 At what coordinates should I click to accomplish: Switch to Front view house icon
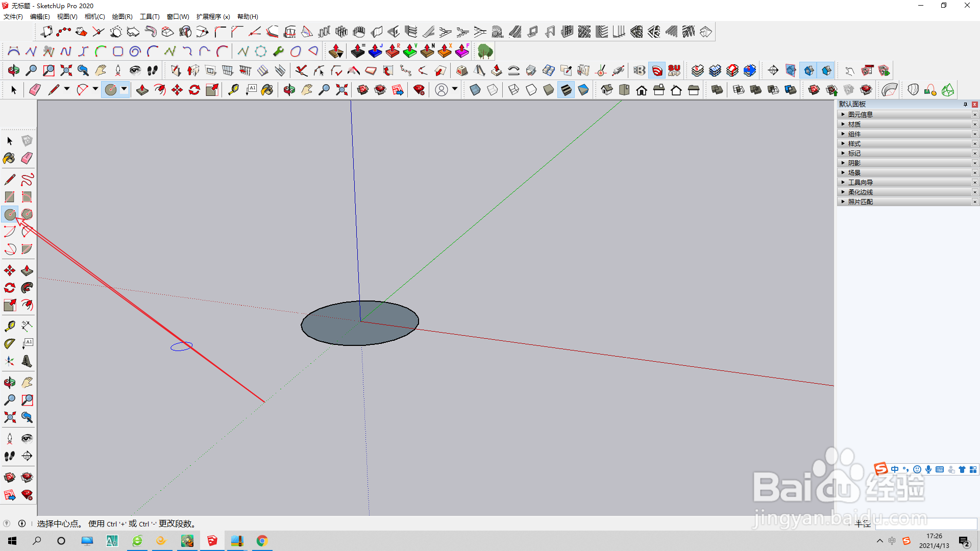[x=642, y=90]
